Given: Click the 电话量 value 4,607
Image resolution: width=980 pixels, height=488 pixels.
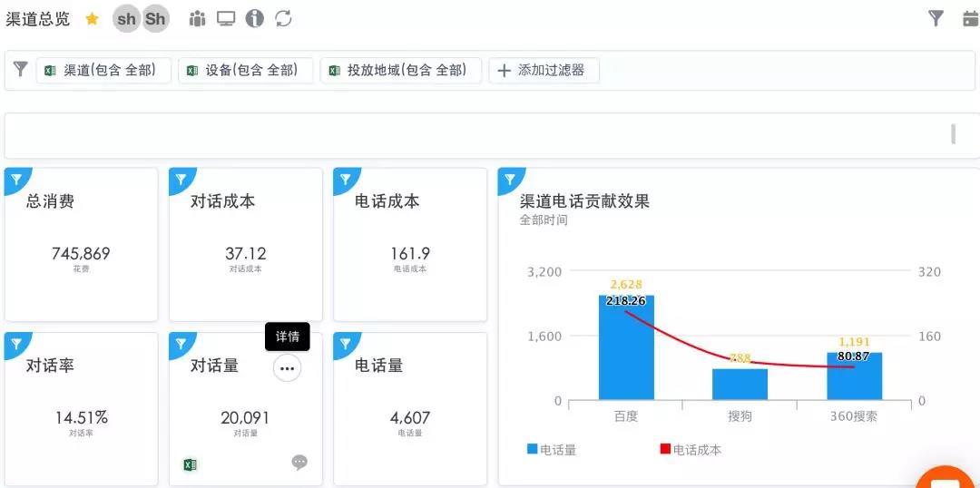Looking at the screenshot, I should [410, 417].
